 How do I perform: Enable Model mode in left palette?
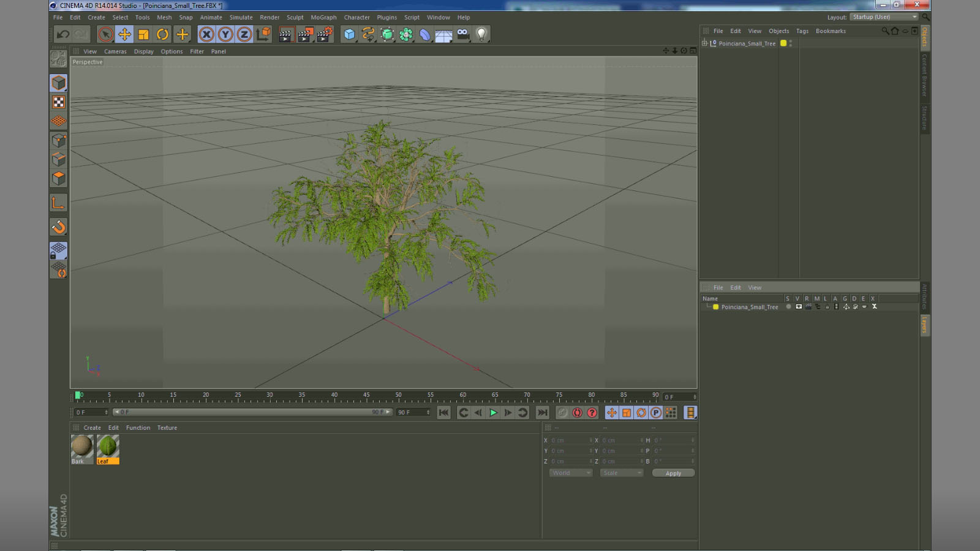pos(59,83)
